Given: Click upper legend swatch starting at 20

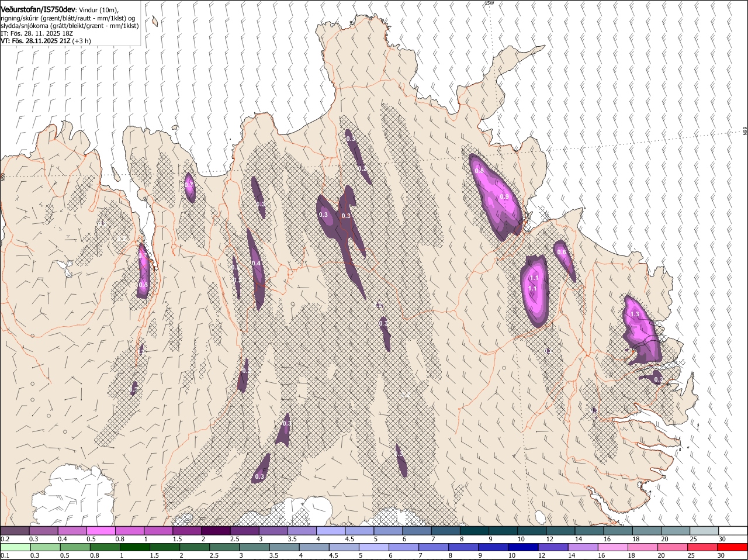Looking at the screenshot, I should click(676, 530).
